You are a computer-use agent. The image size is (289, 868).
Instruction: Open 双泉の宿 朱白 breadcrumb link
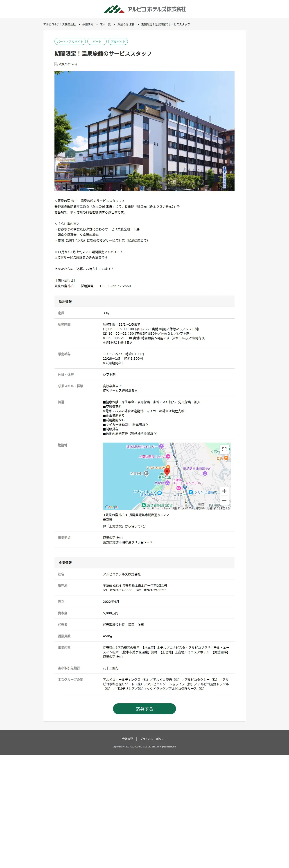126,24
